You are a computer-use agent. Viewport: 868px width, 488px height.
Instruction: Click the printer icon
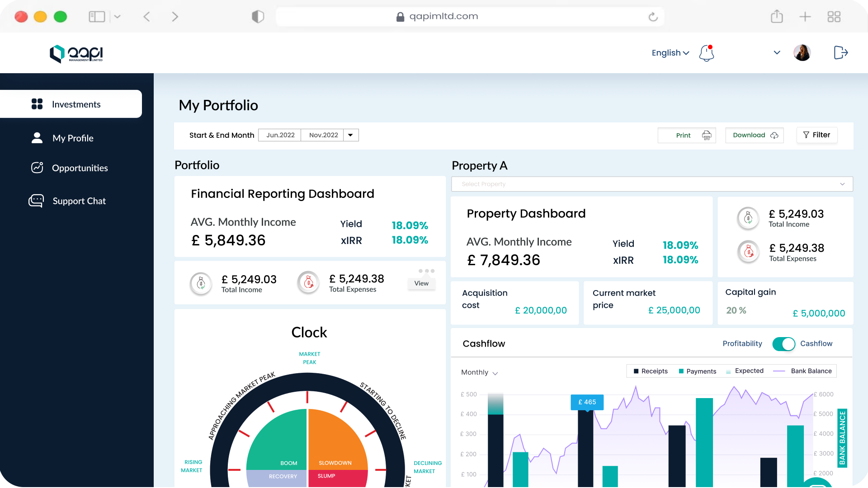click(707, 135)
